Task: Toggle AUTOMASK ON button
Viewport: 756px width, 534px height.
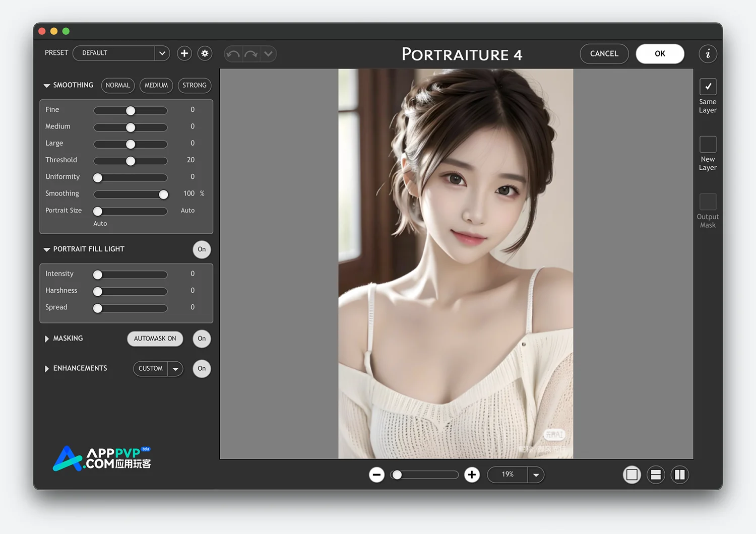Action: click(155, 339)
